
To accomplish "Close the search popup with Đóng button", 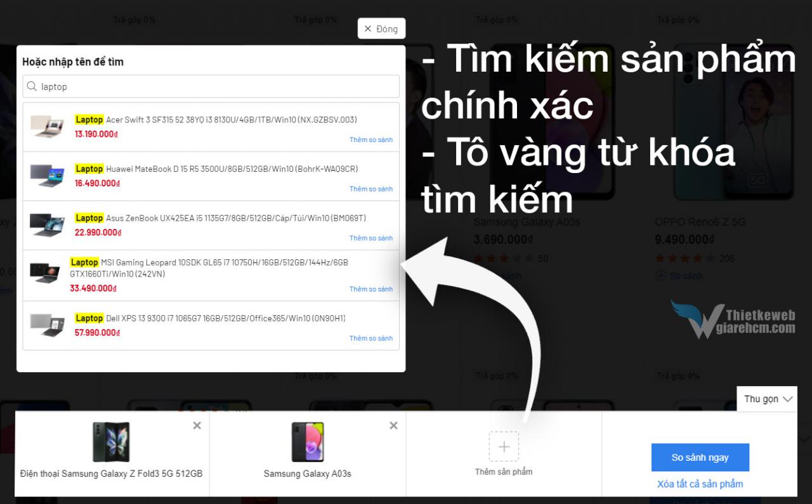I will click(x=381, y=29).
